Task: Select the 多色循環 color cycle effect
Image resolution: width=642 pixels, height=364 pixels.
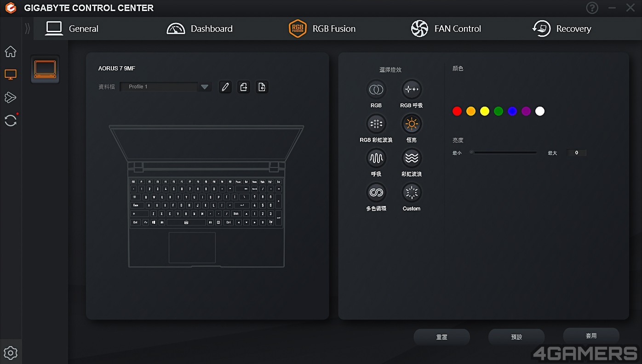Action: click(x=376, y=193)
